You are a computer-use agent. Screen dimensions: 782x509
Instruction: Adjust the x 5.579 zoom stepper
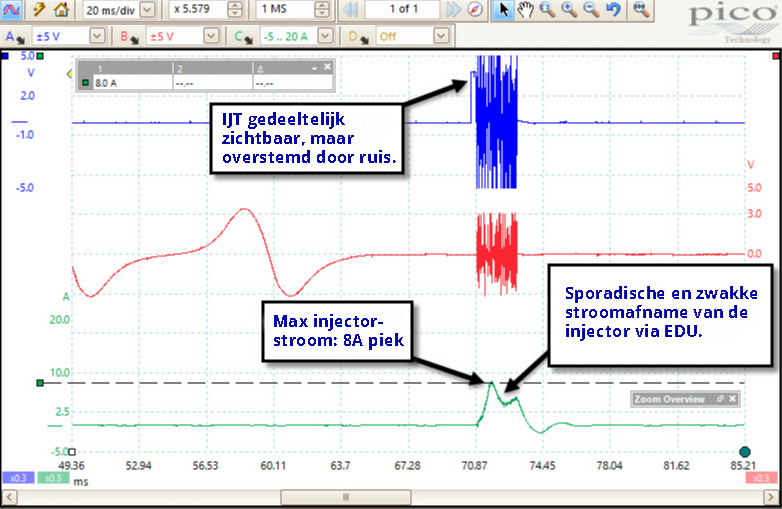coord(234,9)
